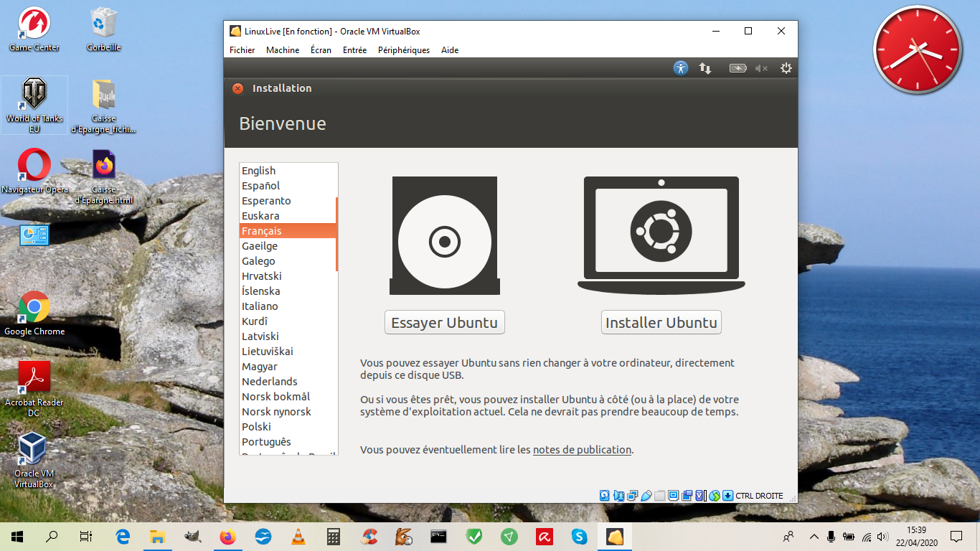Open the Entrée menu
980x551 pixels.
pos(354,50)
